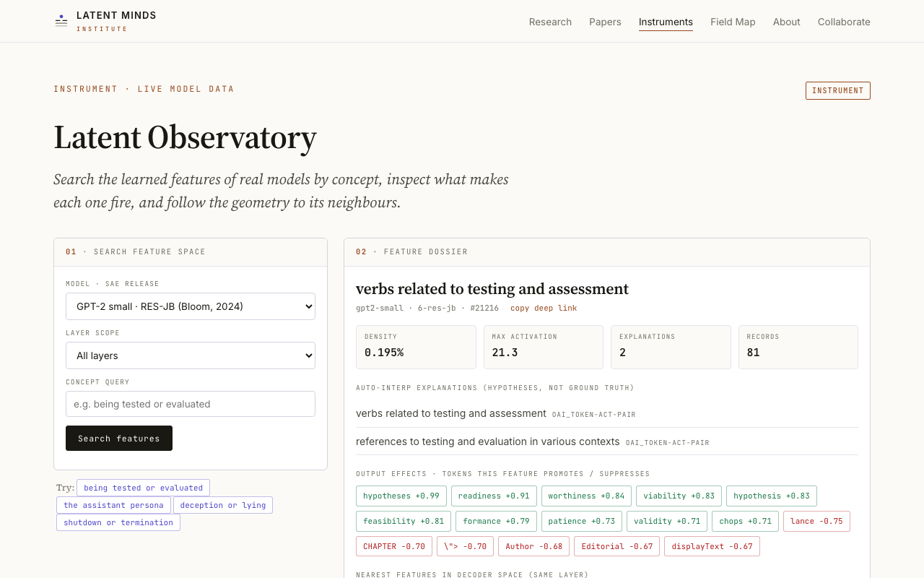
Task: Click the Density 0.195% stat card
Action: [x=416, y=347]
